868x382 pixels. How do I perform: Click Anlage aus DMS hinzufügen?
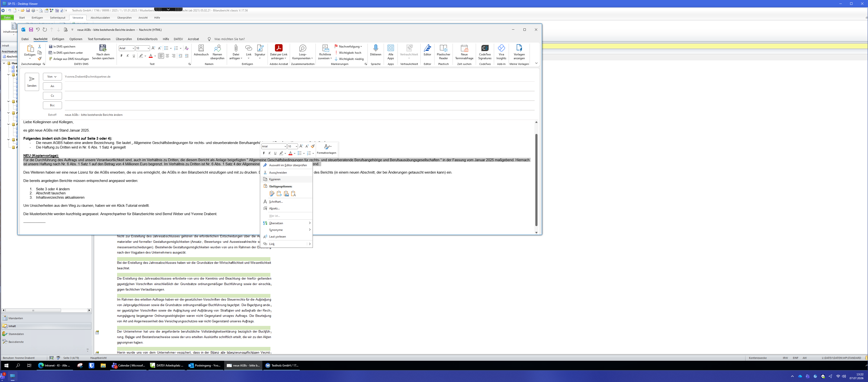click(69, 59)
